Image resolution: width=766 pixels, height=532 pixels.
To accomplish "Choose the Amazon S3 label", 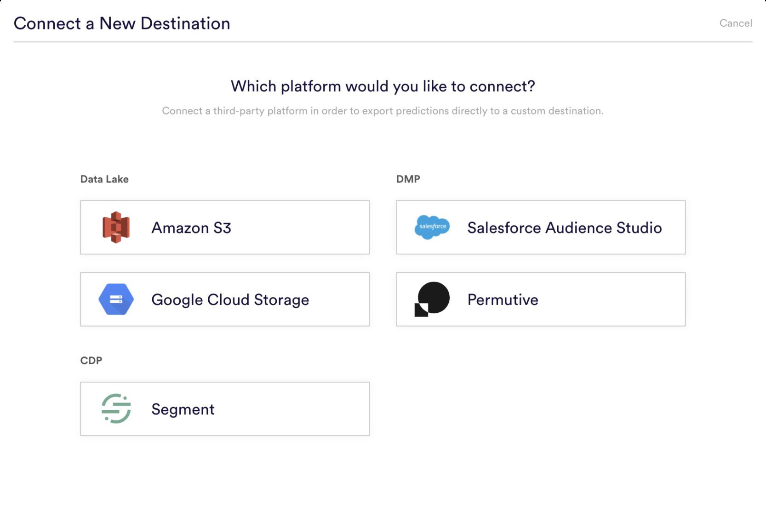I will (x=191, y=228).
